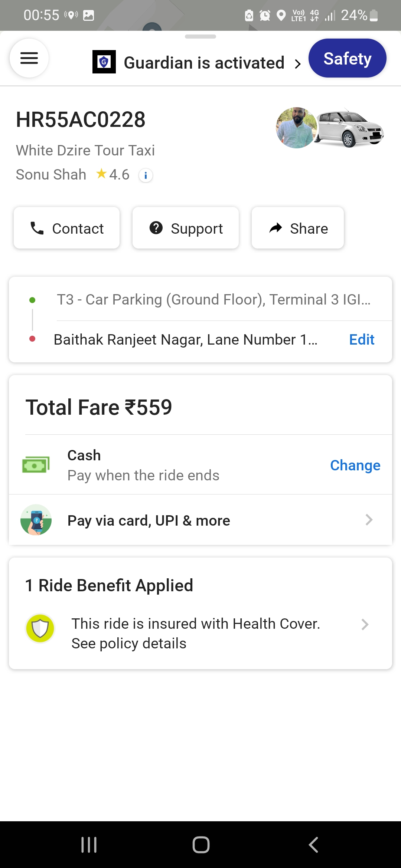Tap the Safety button
This screenshot has height=868, width=401.
pos(347,58)
